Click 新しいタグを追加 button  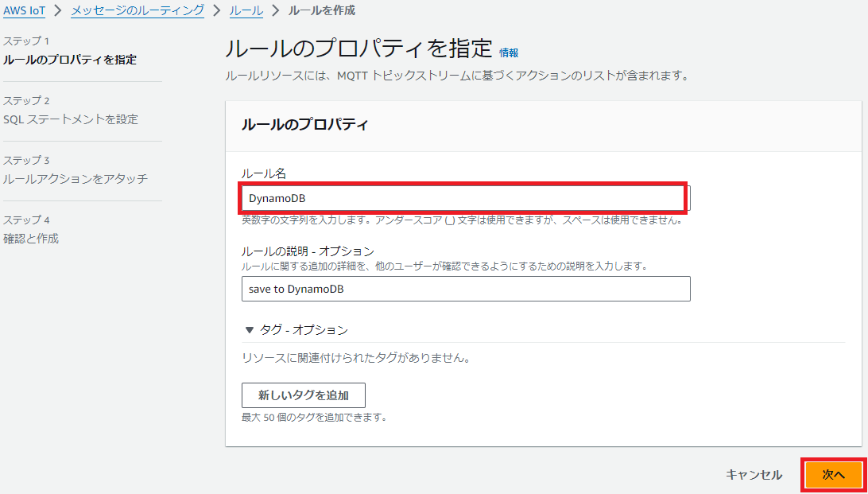[x=304, y=395]
